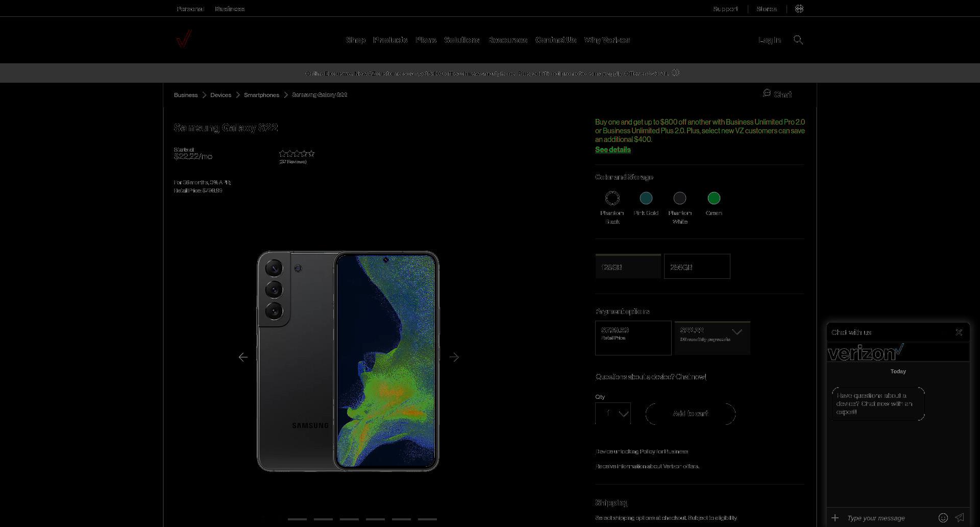
Task: Switch to Business site tab
Action: point(230,9)
